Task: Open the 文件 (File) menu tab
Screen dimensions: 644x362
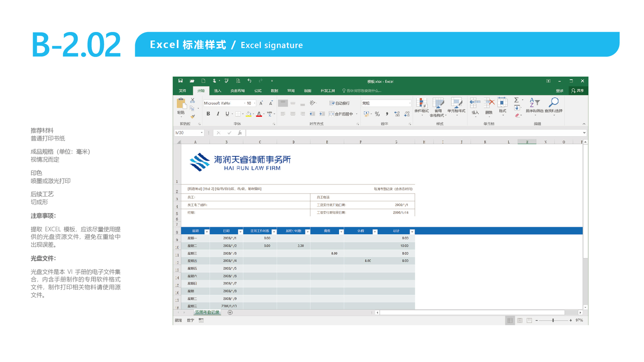Action: pyautogui.click(x=182, y=91)
